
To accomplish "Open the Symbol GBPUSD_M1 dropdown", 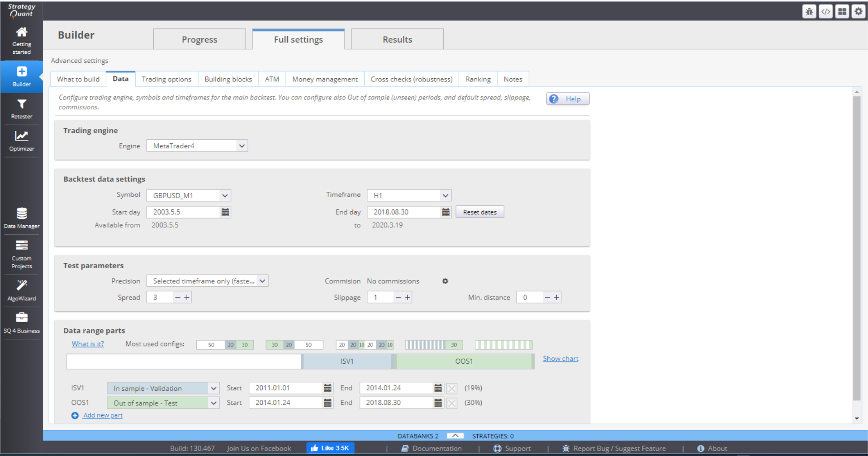I will click(189, 195).
